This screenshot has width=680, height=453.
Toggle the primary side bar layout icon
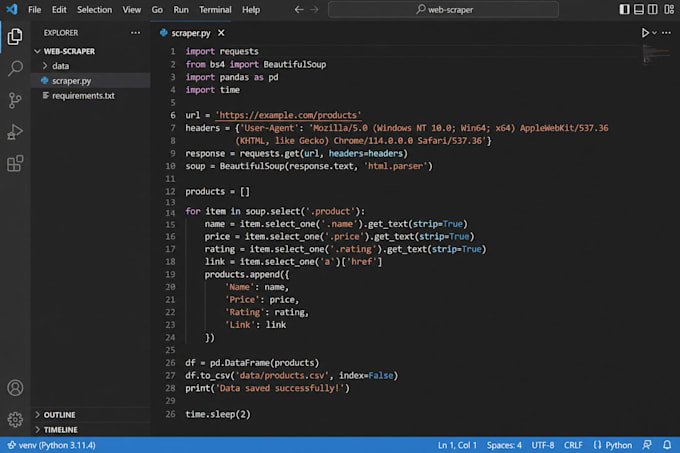(624, 9)
